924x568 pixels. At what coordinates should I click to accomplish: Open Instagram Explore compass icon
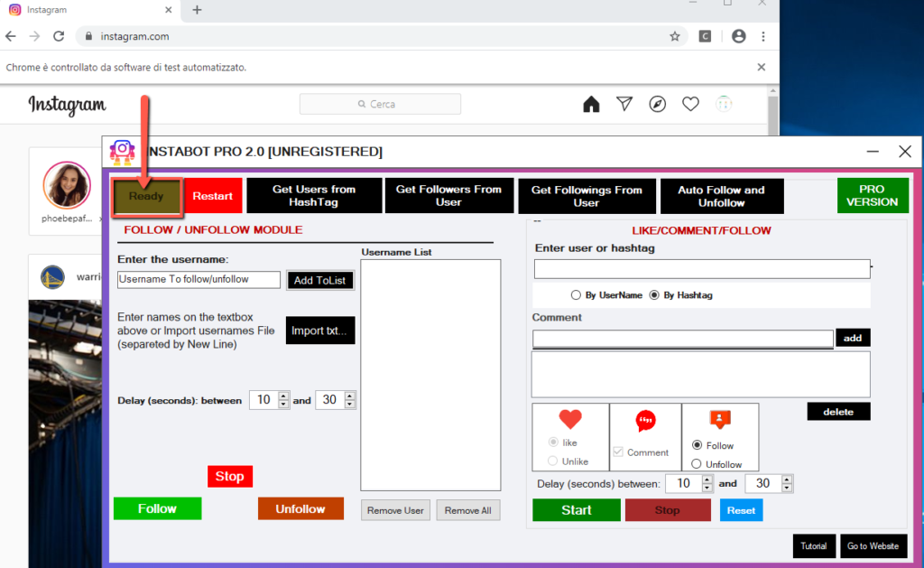(x=657, y=105)
